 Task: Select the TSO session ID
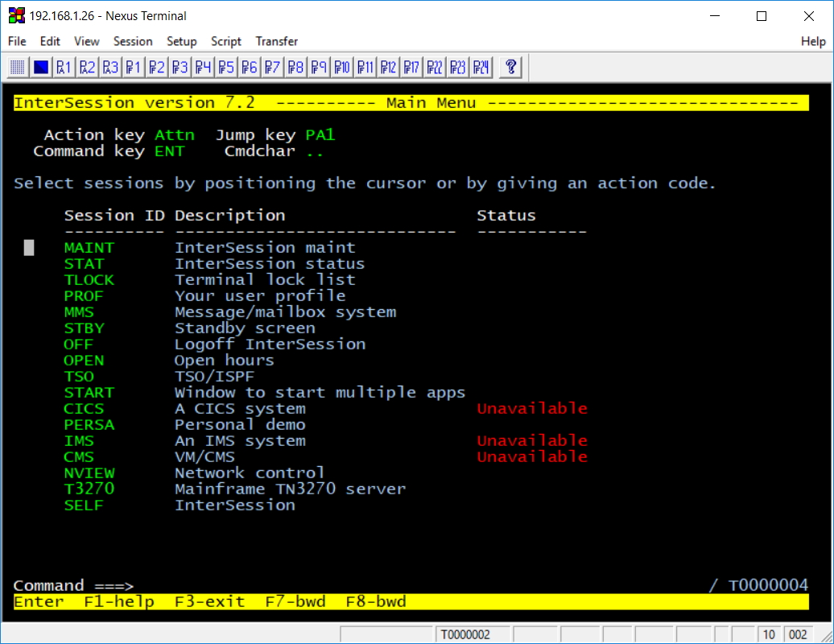coord(79,377)
